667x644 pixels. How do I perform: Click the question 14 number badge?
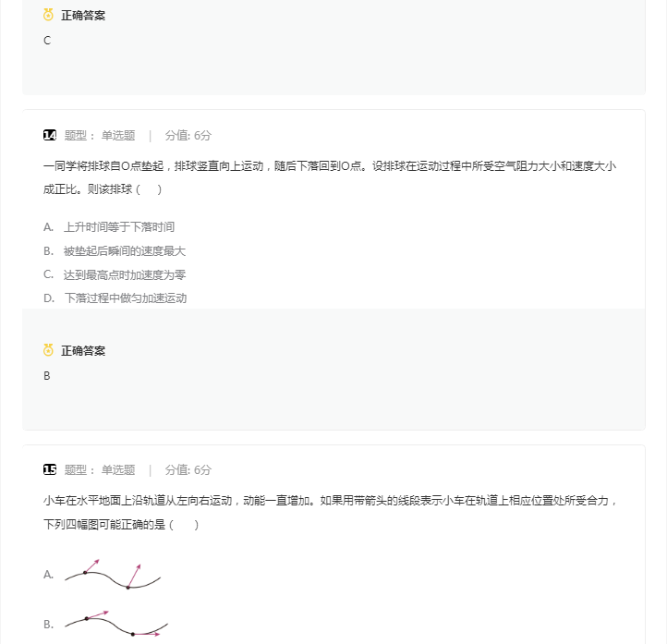50,135
